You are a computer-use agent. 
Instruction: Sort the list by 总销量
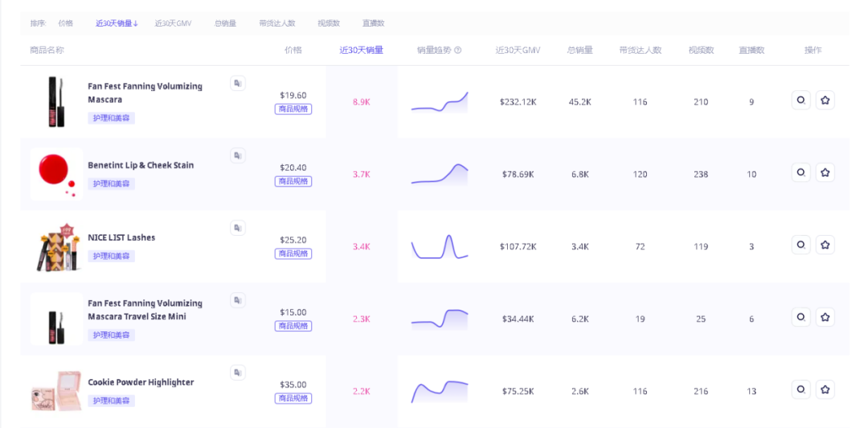[x=225, y=23]
